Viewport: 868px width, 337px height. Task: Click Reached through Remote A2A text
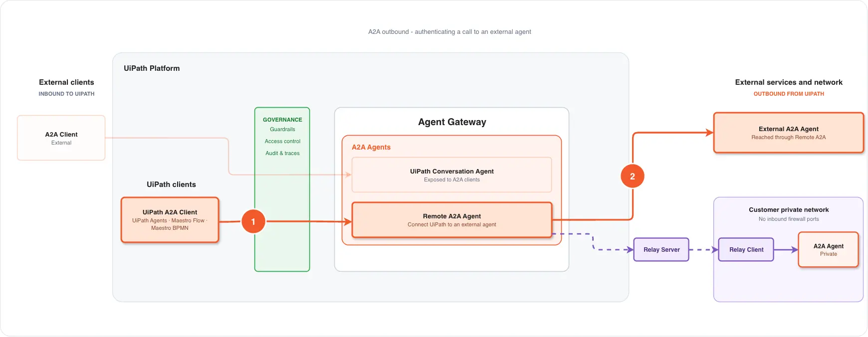pyautogui.click(x=789, y=137)
